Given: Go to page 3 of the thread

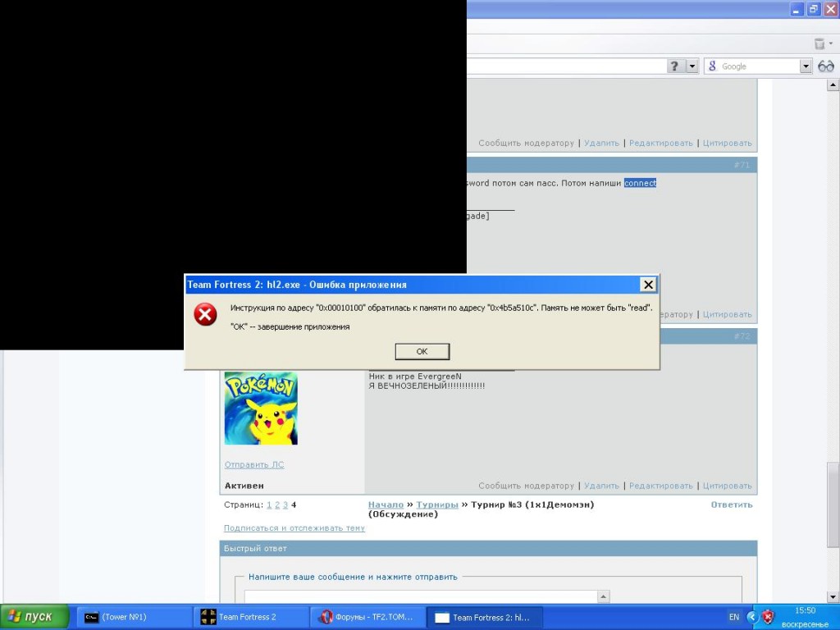Looking at the screenshot, I should 285,504.
